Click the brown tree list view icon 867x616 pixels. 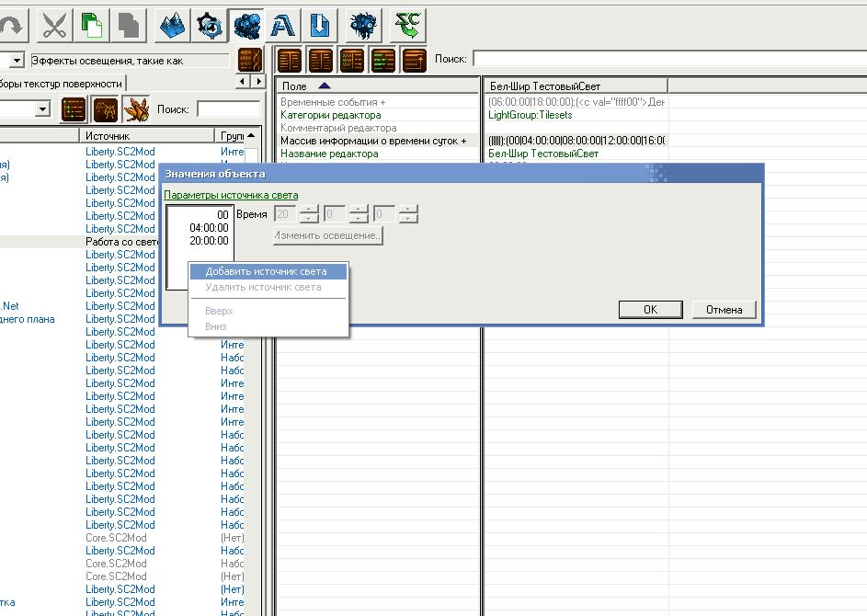pos(74,108)
